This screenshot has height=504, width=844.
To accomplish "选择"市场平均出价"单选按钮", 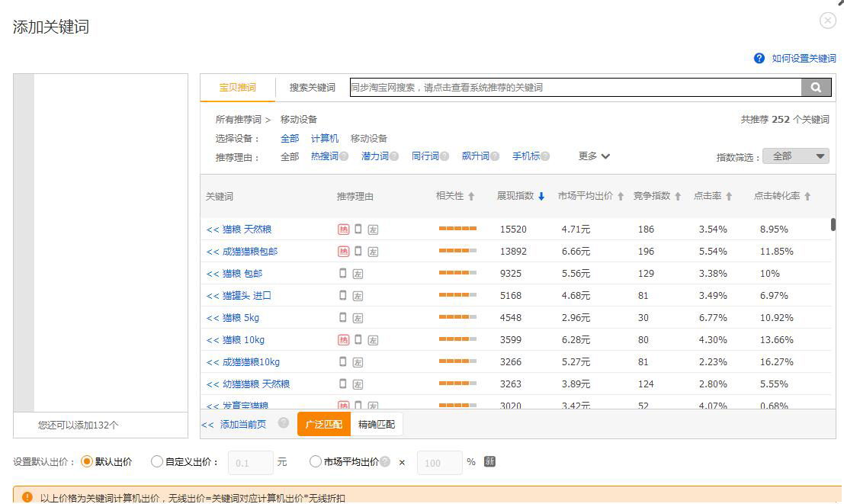I will pyautogui.click(x=314, y=461).
